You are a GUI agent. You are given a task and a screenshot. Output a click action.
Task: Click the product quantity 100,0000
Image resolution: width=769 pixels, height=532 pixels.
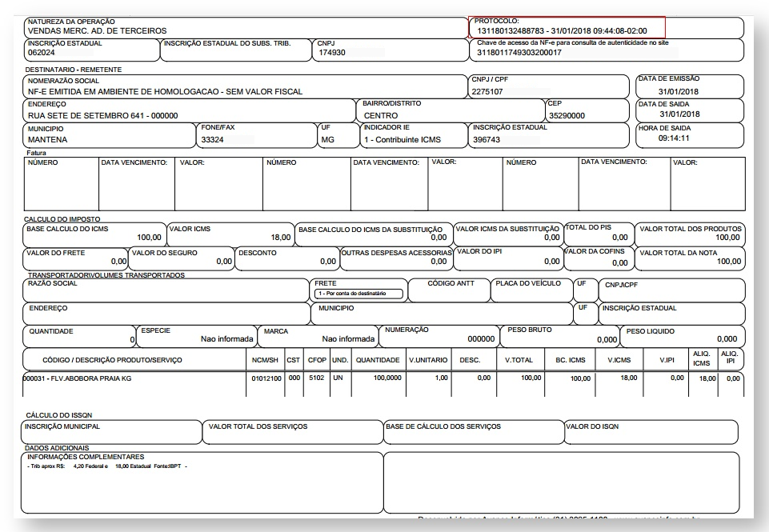pos(387,378)
